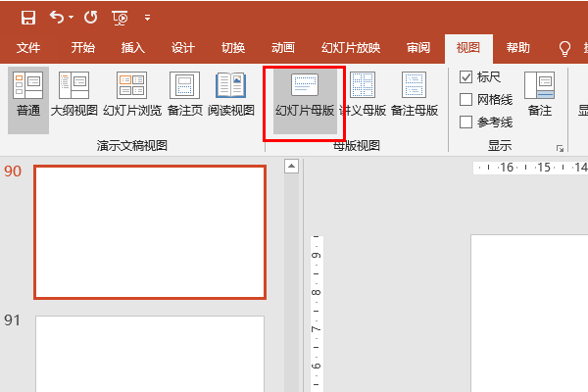Viewport: 588px width, 392px height.
Task: Open 备注母版 (Notes Master)
Action: click(414, 95)
